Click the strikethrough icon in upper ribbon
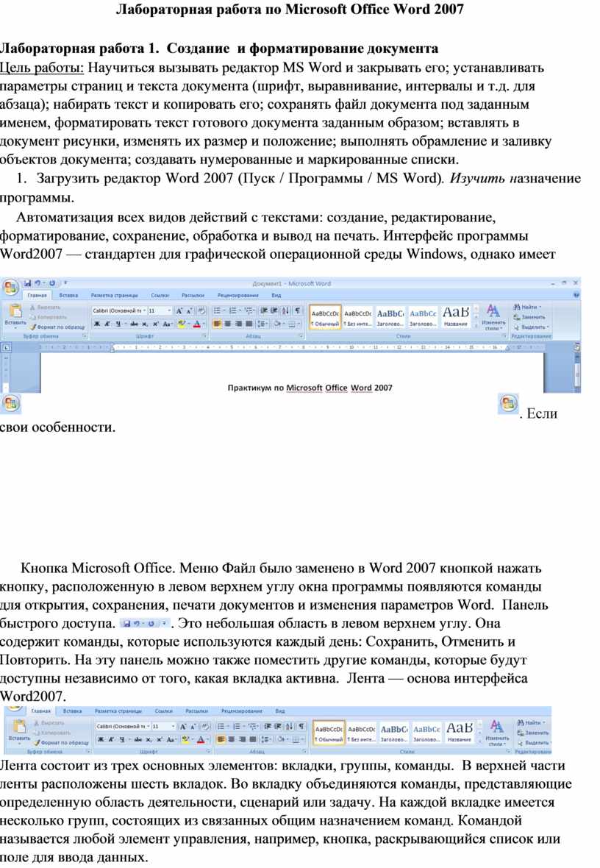This screenshot has height=868, width=600. coord(134,324)
